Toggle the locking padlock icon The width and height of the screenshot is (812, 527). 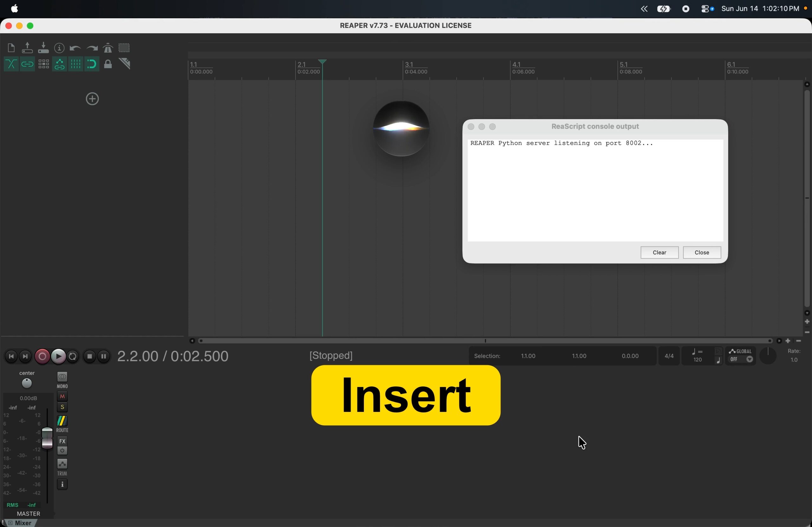pos(108,64)
